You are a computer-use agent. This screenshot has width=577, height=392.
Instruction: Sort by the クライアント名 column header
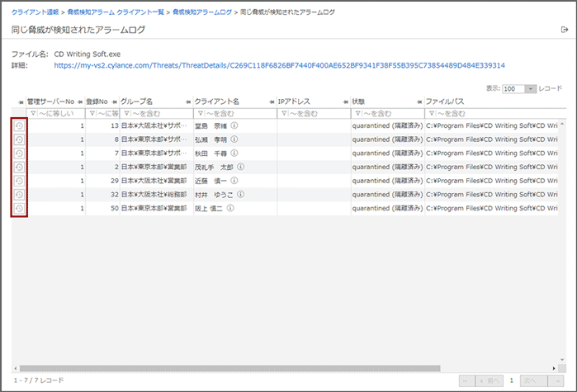pyautogui.click(x=217, y=102)
